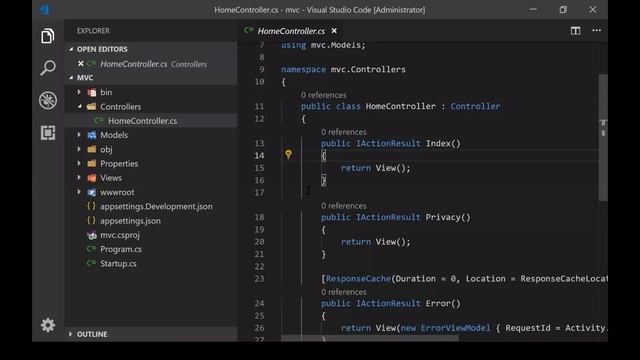Screen dimensions: 640x360
Task: Click the JSON icon beside appsettings.Development.json
Action: click(91, 206)
